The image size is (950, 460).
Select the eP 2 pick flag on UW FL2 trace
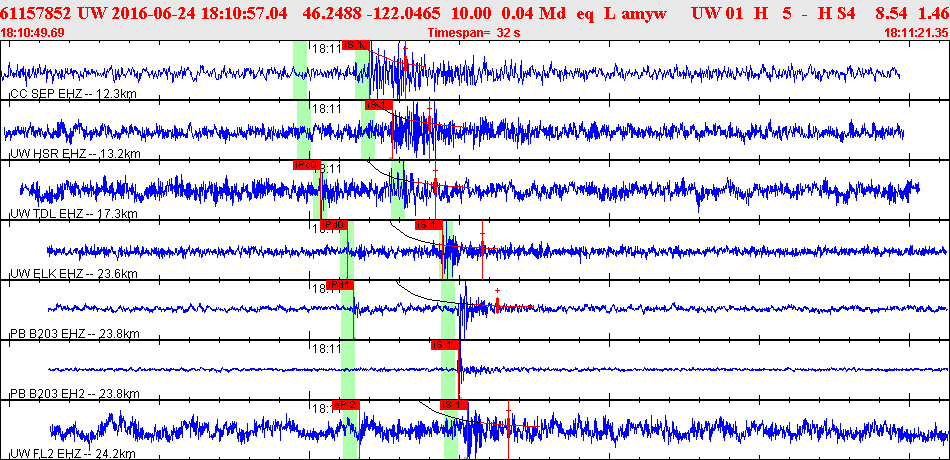click(347, 405)
